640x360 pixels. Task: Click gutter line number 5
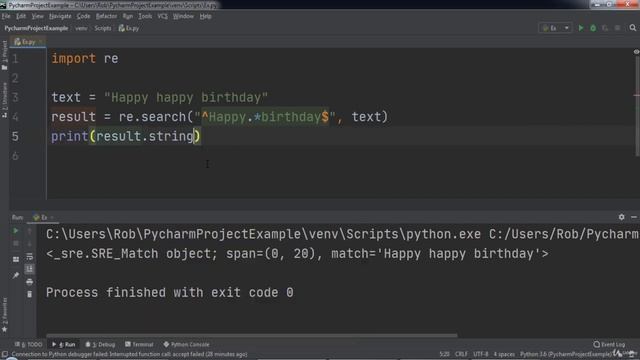click(15, 136)
